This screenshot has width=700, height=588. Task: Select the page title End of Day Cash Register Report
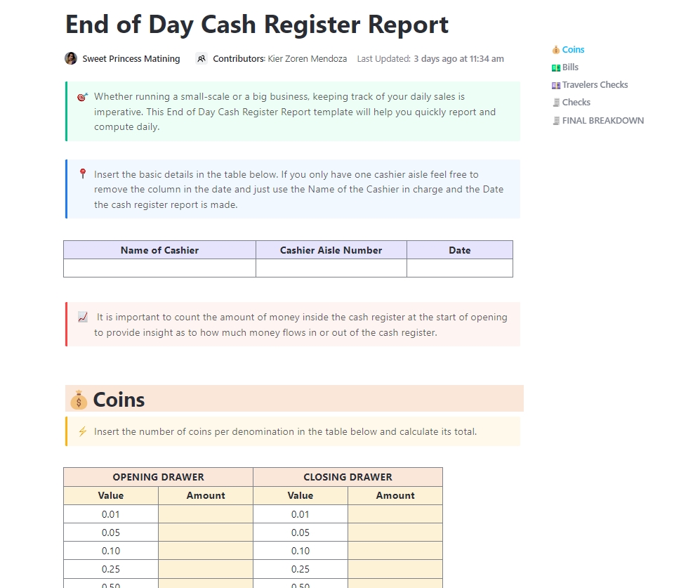(256, 25)
